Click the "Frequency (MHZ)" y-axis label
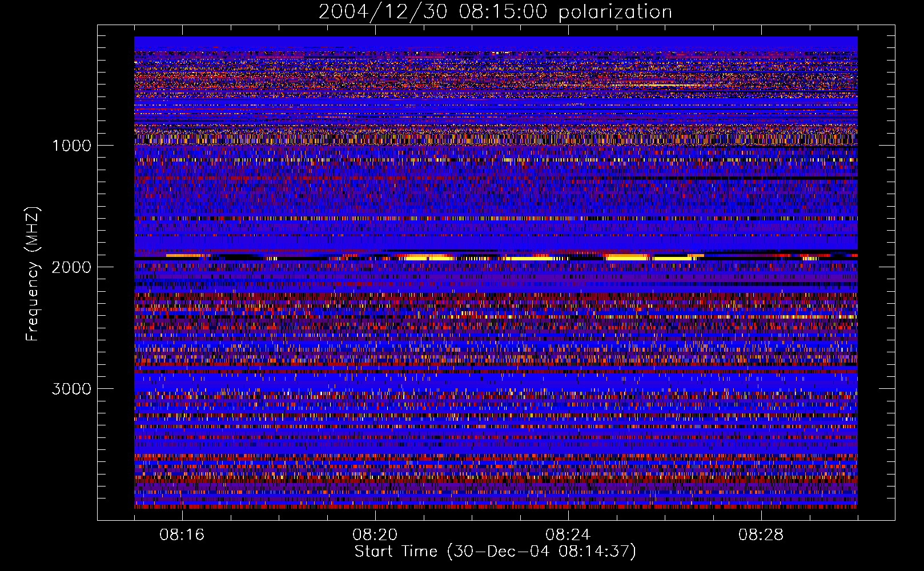The width and height of the screenshot is (924, 571). [x=33, y=274]
